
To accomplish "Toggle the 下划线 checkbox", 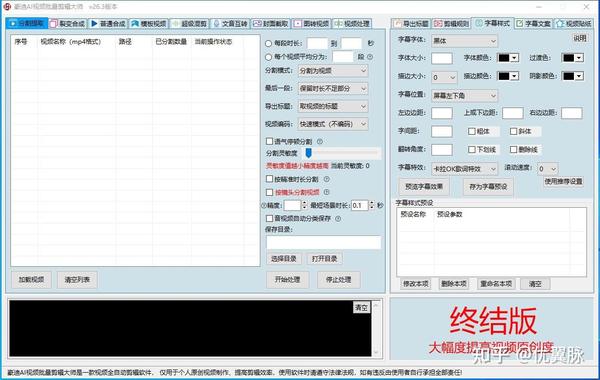I will pos(472,150).
